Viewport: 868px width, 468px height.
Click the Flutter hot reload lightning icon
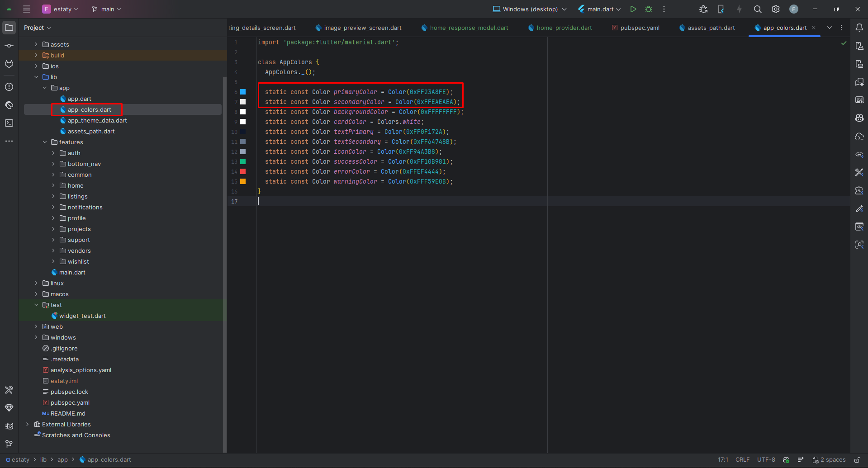[x=739, y=9]
